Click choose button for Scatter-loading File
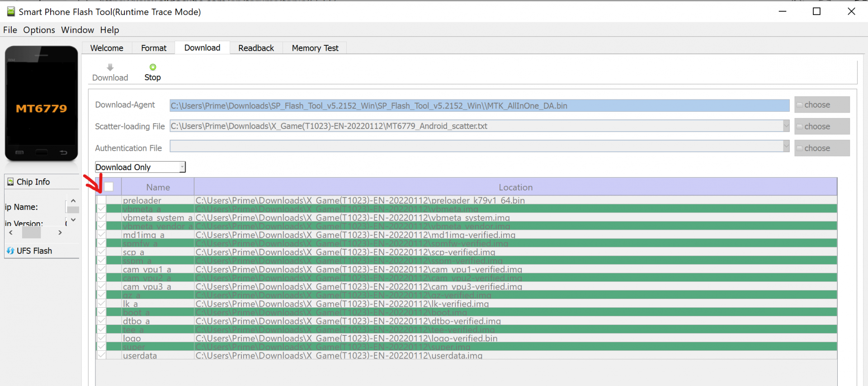The height and width of the screenshot is (386, 868). [821, 126]
